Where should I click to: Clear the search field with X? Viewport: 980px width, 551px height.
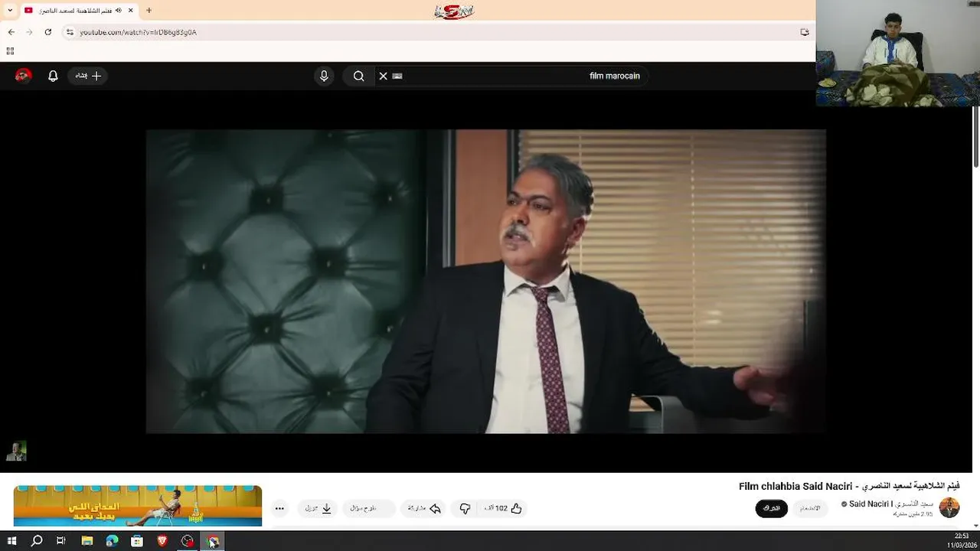click(383, 76)
